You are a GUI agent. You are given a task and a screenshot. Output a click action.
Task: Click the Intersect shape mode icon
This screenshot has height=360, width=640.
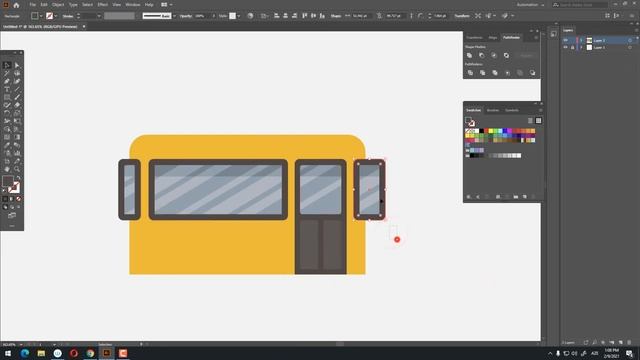click(x=494, y=55)
